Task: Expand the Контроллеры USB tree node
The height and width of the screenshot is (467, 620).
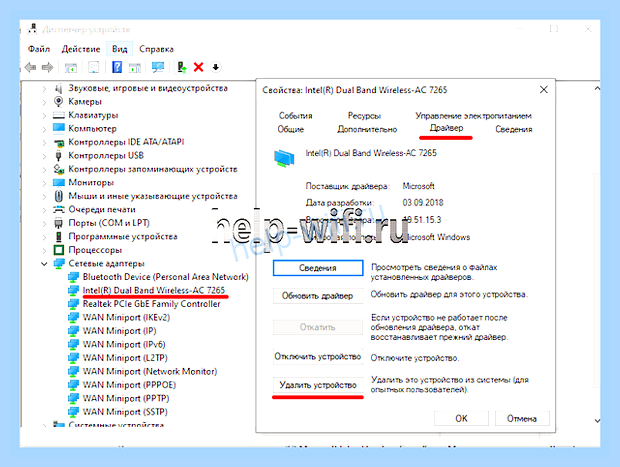Action: click(x=44, y=156)
